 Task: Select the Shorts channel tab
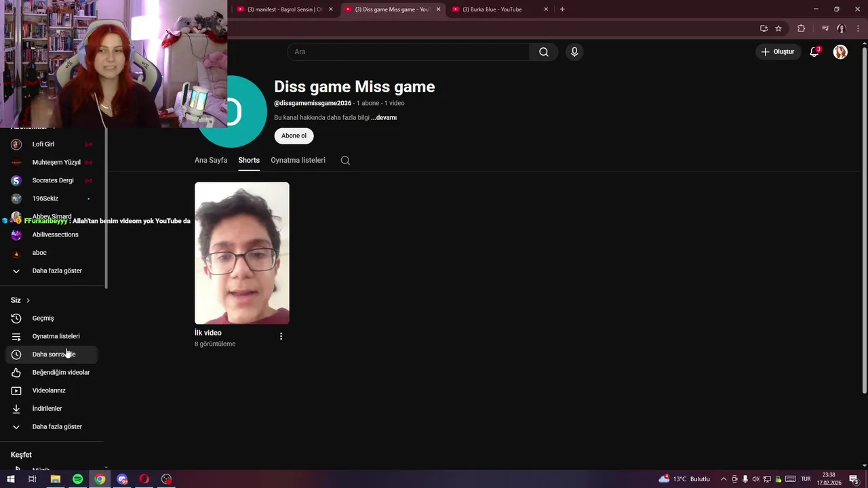(x=249, y=161)
